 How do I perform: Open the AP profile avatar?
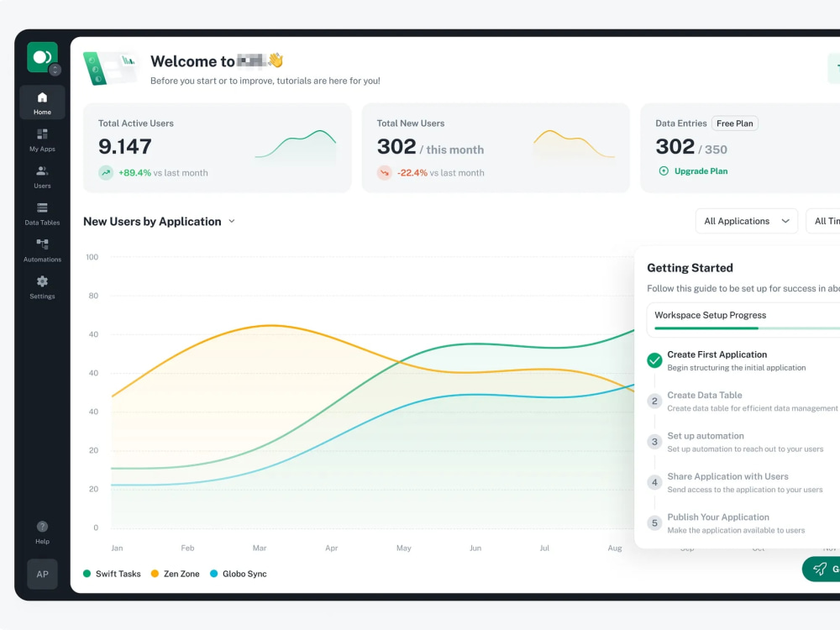[x=42, y=575]
